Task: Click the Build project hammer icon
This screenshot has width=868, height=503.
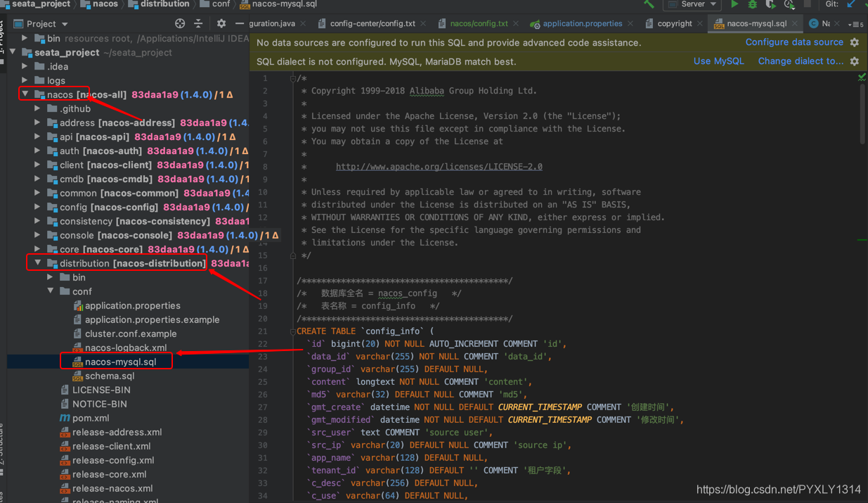Action: click(649, 4)
